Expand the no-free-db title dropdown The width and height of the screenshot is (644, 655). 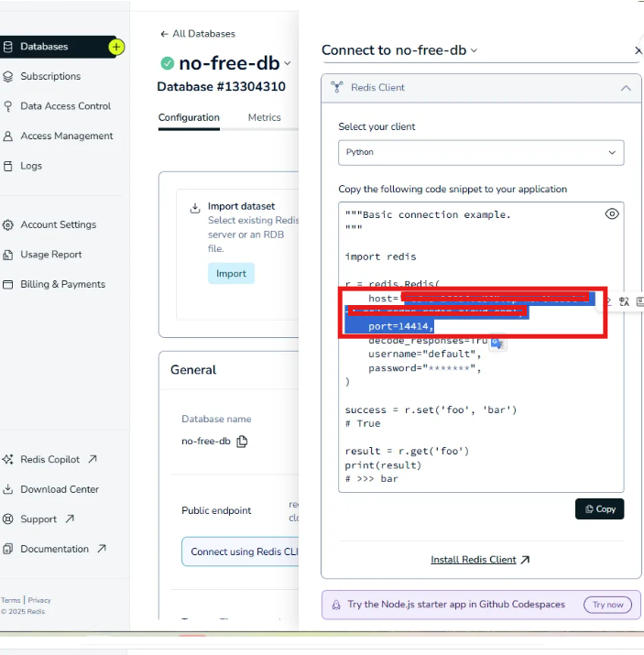[x=288, y=63]
